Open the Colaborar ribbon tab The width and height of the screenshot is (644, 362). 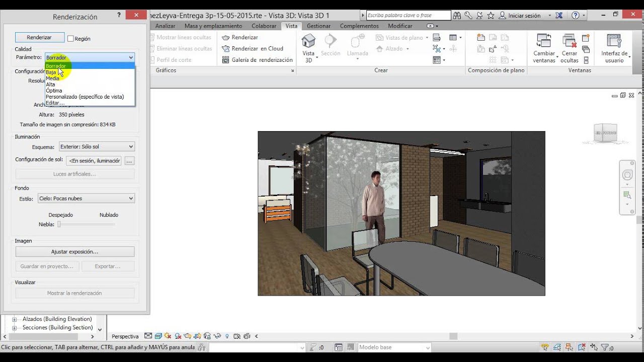(264, 26)
